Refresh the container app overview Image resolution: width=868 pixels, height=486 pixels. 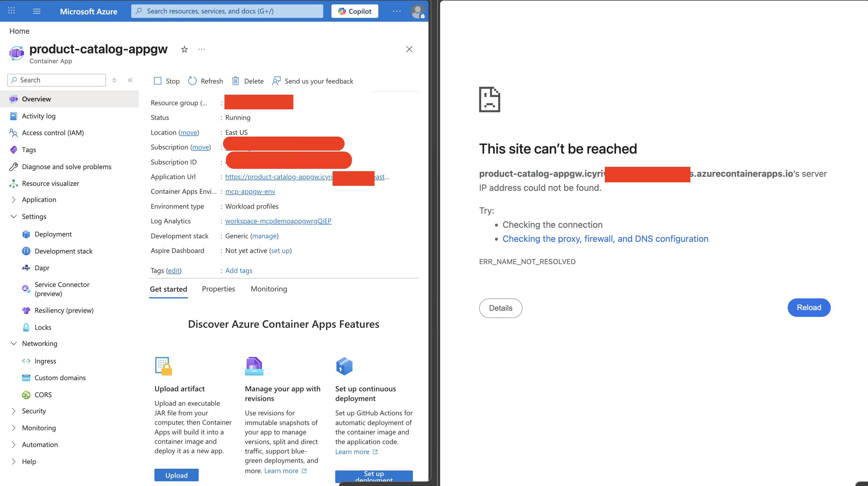point(205,81)
